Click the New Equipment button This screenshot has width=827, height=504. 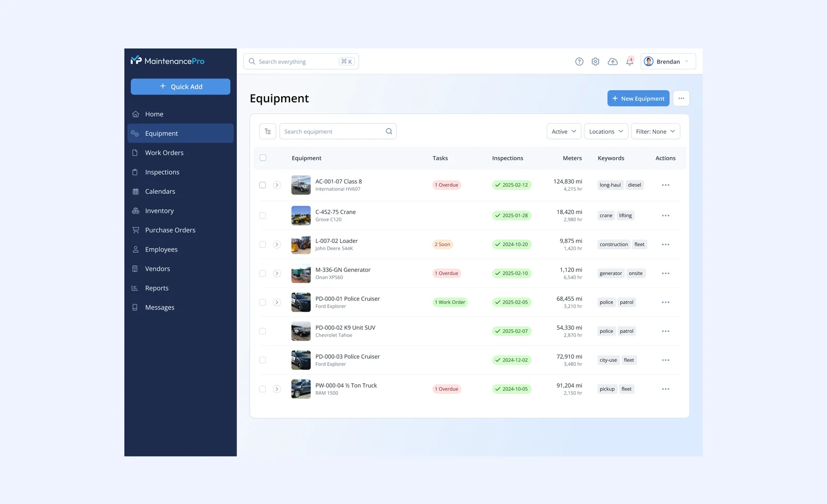click(x=638, y=98)
